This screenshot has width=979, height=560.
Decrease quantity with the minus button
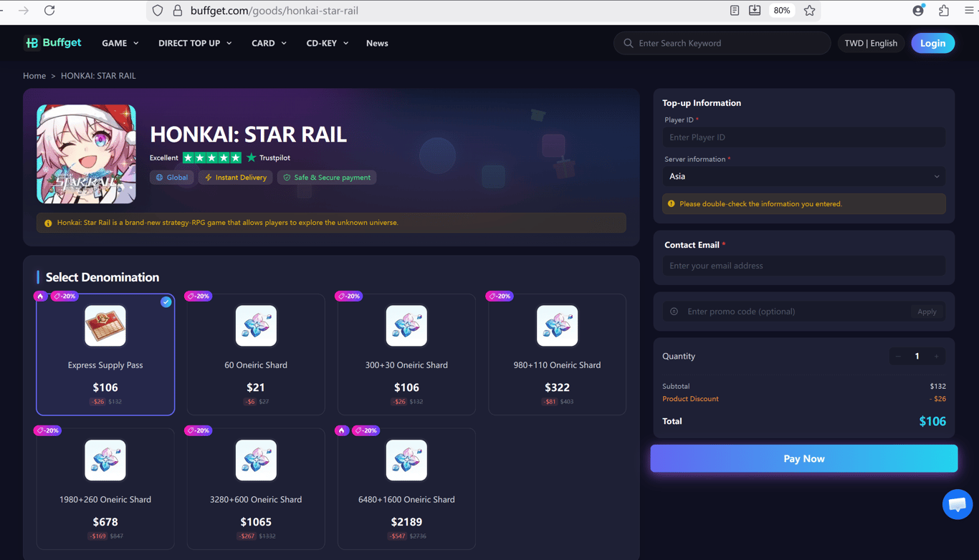tap(898, 356)
